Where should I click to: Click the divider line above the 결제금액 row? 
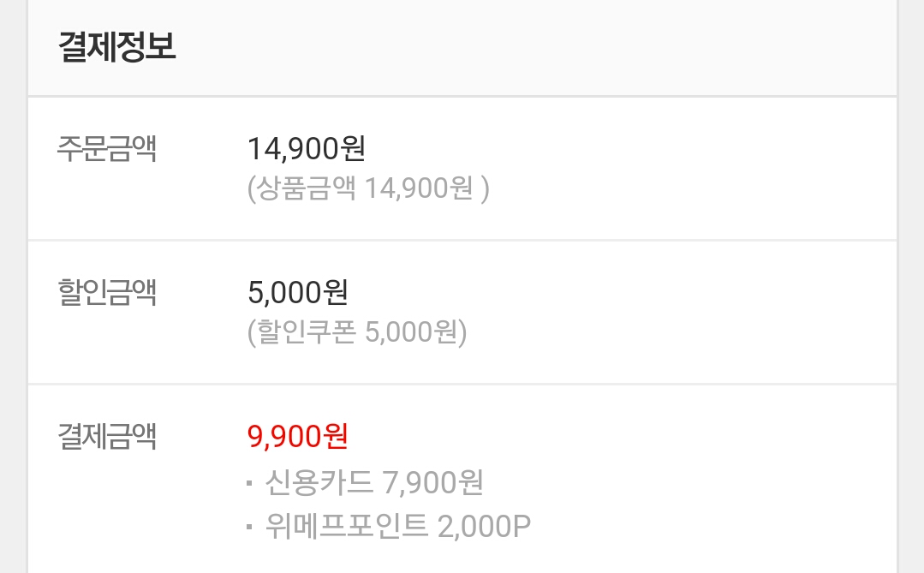pos(462,385)
